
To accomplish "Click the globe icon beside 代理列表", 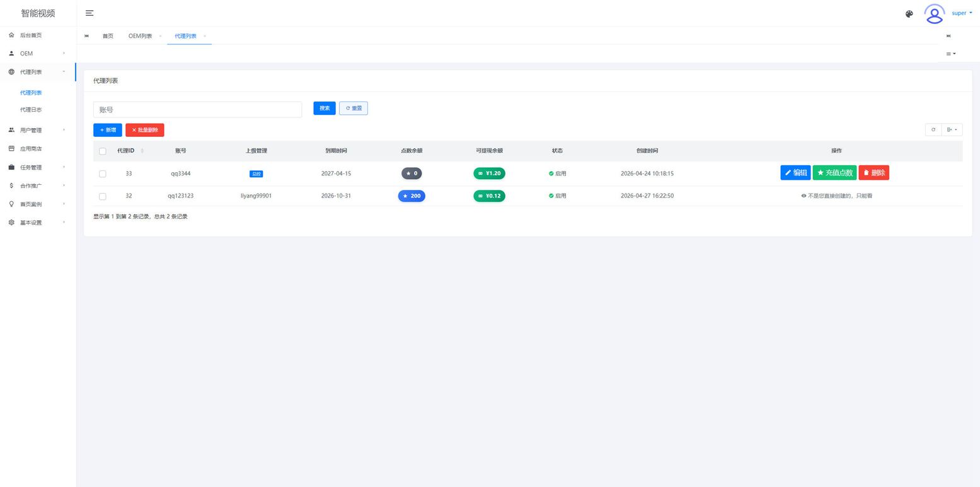I will point(11,72).
